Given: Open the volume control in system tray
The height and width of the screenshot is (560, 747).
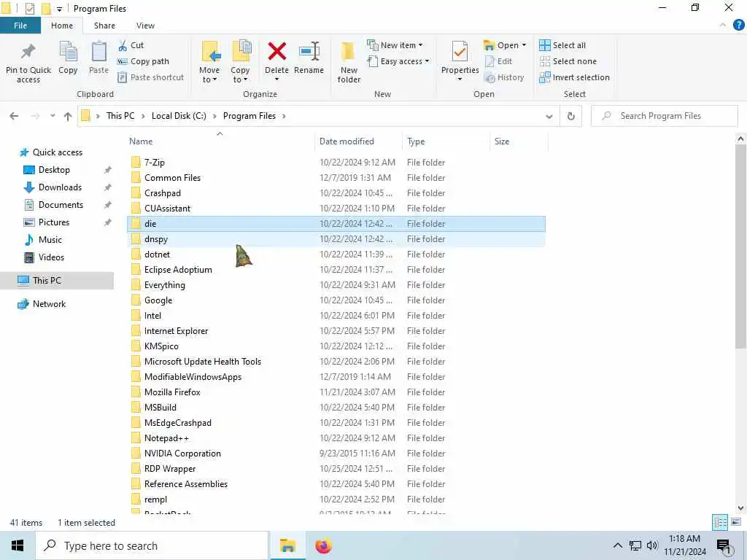Looking at the screenshot, I should click(651, 545).
